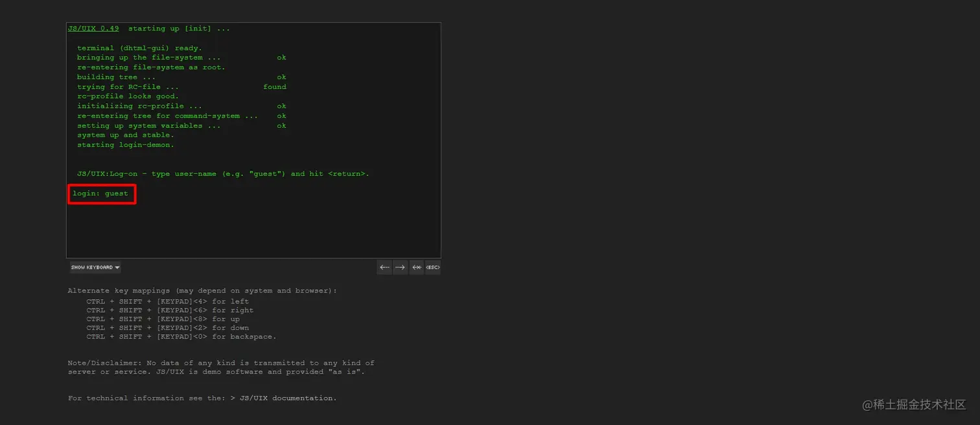Image resolution: width=980 pixels, height=425 pixels.
Task: Click the '[KEYPAD]<4> for left' mapping line
Action: (167, 302)
